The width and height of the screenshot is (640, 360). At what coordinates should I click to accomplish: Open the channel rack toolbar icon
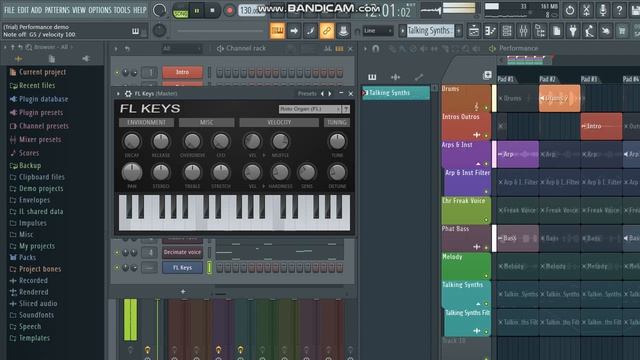click(x=507, y=31)
